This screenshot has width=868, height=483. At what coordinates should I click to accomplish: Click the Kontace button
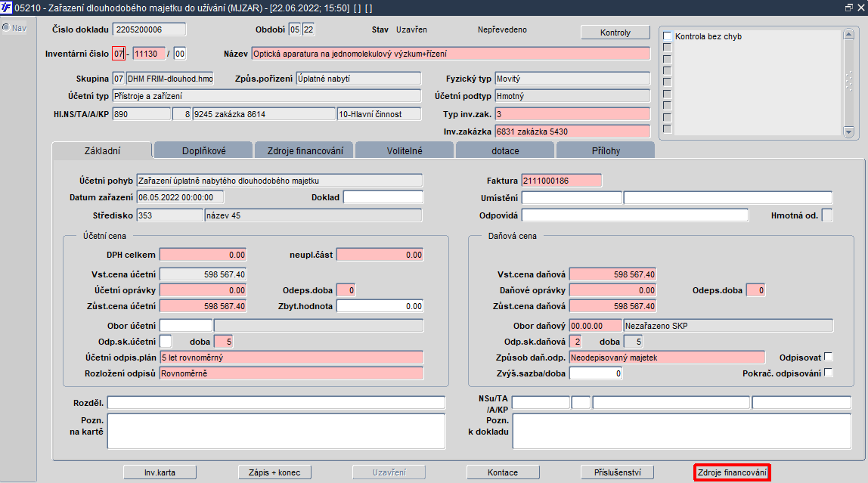[503, 472]
